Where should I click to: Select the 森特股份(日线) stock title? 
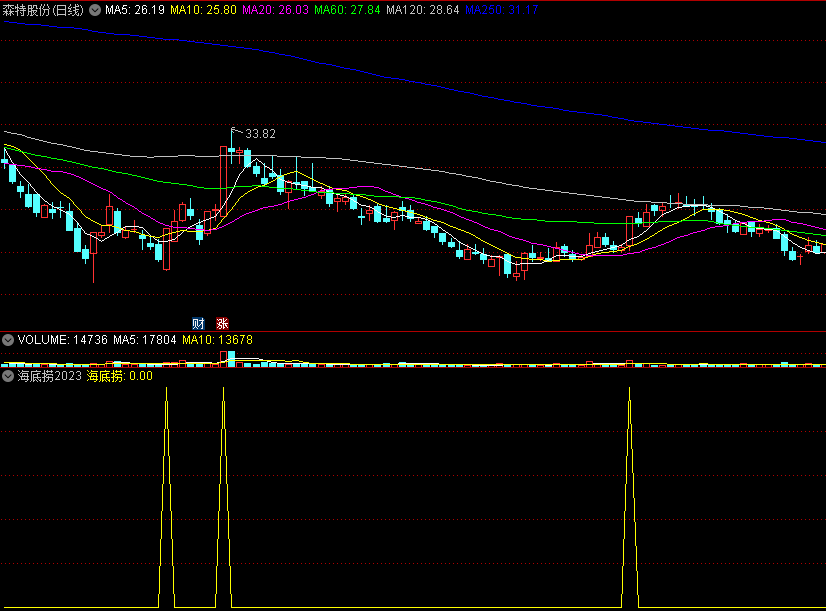(x=43, y=10)
